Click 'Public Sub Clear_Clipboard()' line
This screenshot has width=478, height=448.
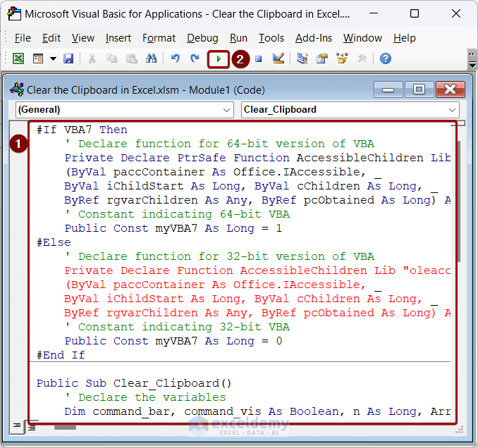pos(134,383)
